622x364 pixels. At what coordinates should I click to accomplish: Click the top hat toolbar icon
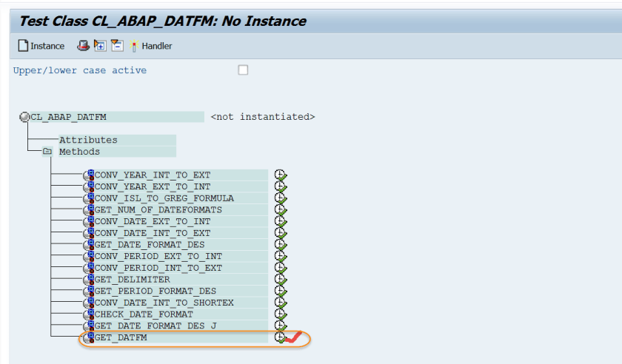point(83,46)
